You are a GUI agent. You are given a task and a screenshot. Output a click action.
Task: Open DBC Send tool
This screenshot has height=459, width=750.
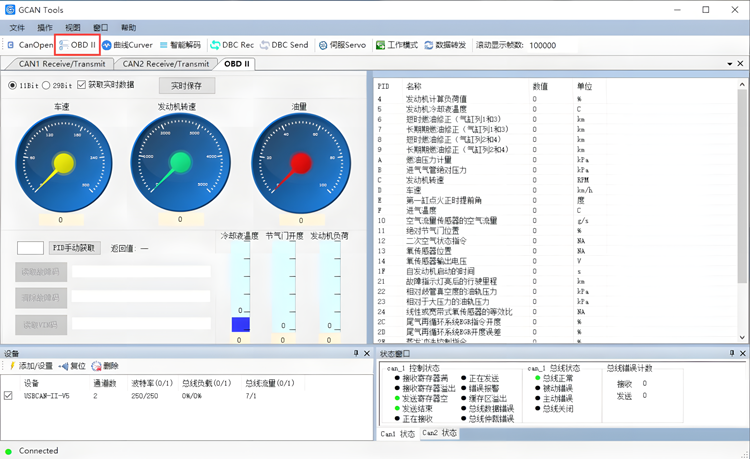coord(284,45)
